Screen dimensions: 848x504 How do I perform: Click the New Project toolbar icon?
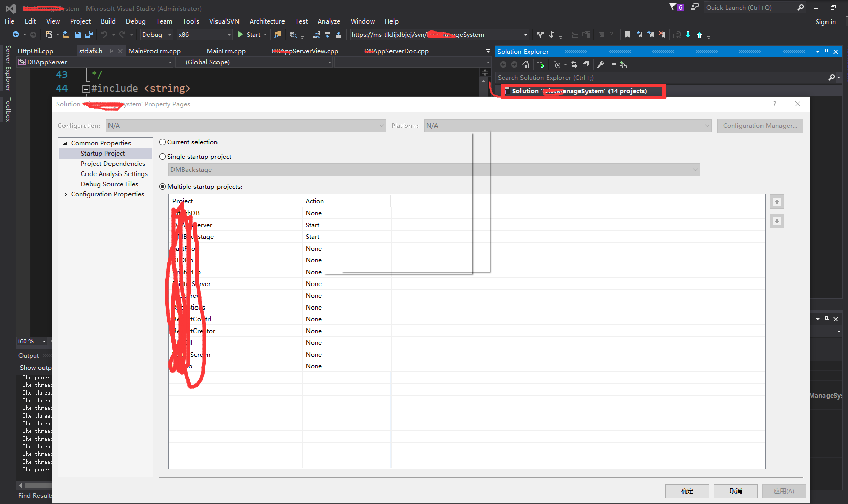[x=49, y=35]
